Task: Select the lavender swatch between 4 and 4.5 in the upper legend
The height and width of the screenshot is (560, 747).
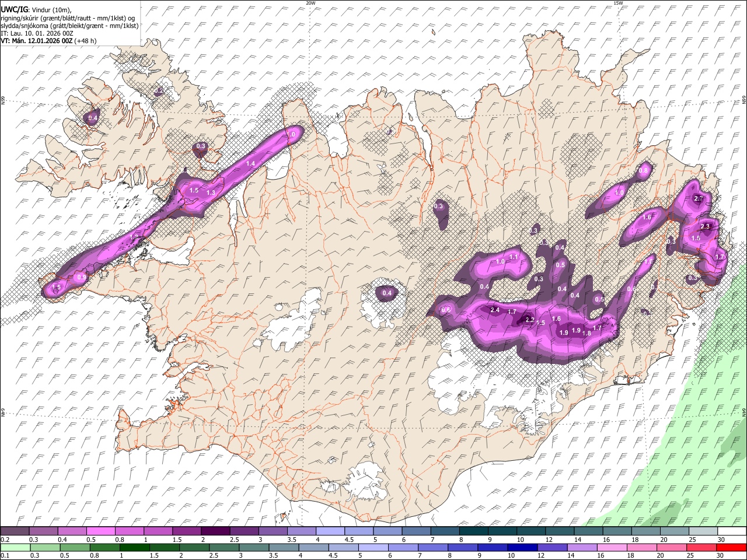Action: (330, 531)
